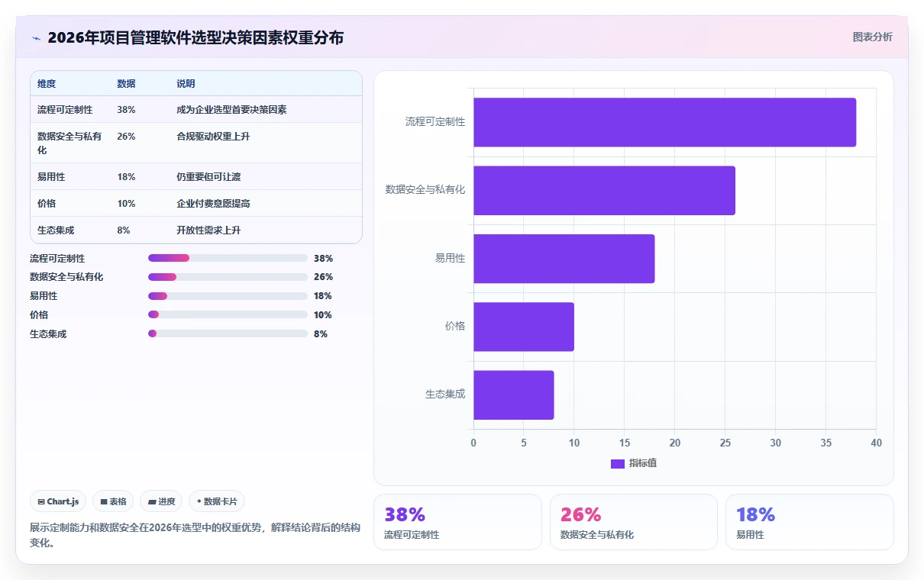The height and width of the screenshot is (580, 924).
Task: Click table cell 开放性需求上升
Action: pyautogui.click(x=208, y=230)
